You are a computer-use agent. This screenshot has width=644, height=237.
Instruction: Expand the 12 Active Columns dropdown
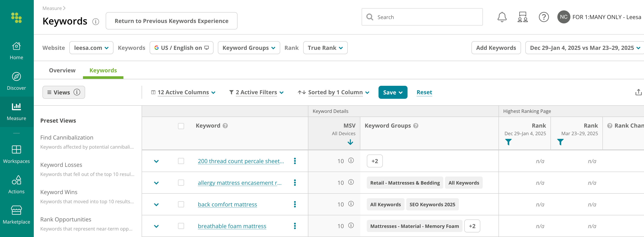183,92
